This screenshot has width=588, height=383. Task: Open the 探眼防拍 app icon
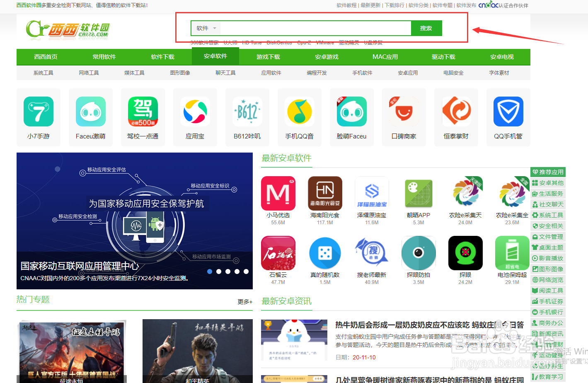[419, 253]
